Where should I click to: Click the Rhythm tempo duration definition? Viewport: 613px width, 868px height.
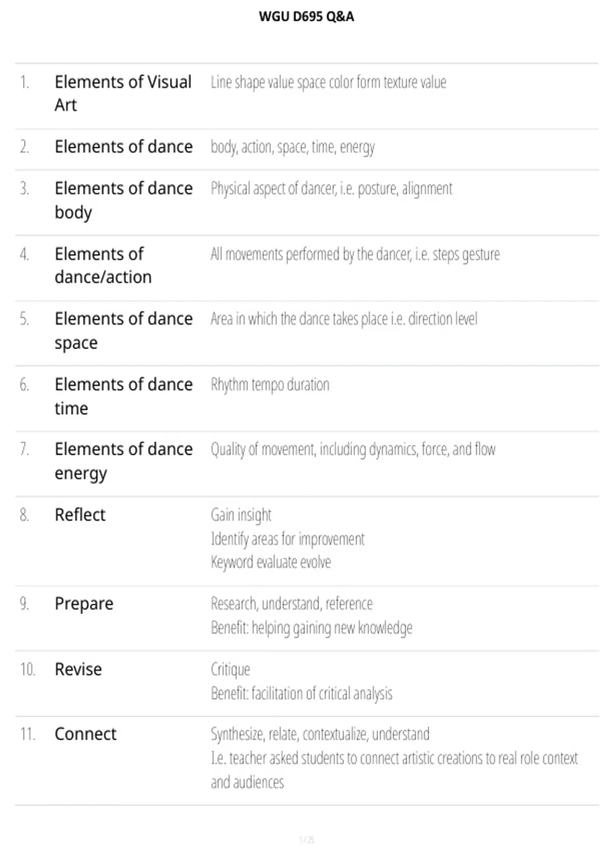[x=270, y=384]
